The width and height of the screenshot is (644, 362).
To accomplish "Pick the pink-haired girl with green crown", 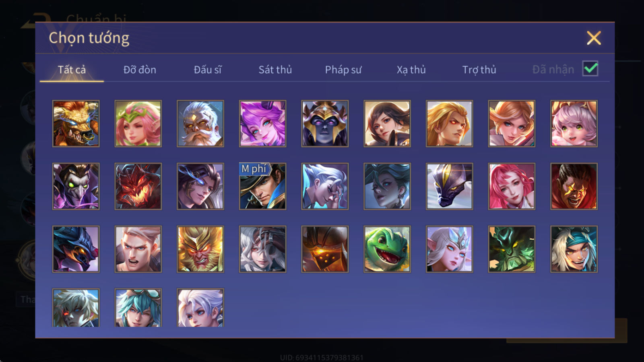I will point(138,123).
